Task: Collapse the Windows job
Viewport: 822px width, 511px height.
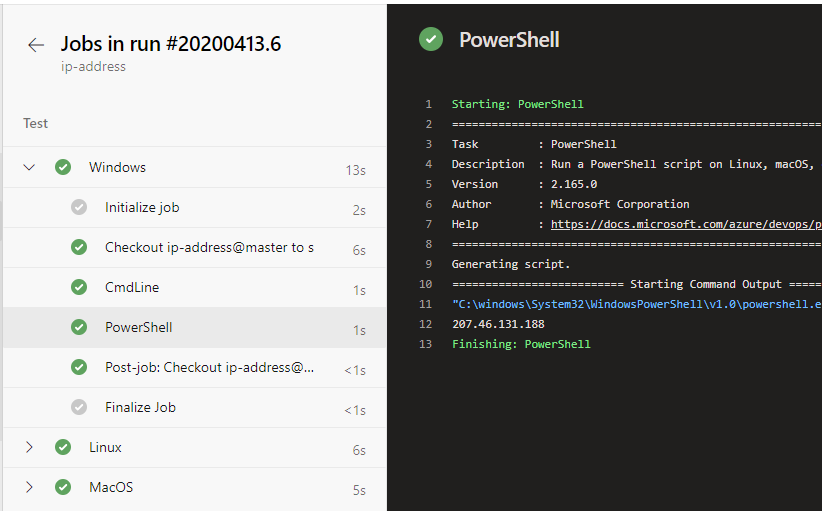Action: tap(29, 167)
